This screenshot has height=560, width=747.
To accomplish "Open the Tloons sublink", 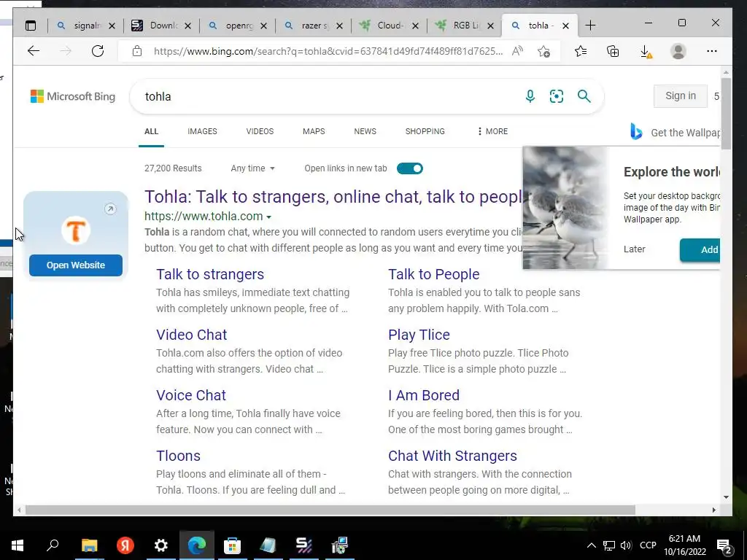I will point(178,456).
